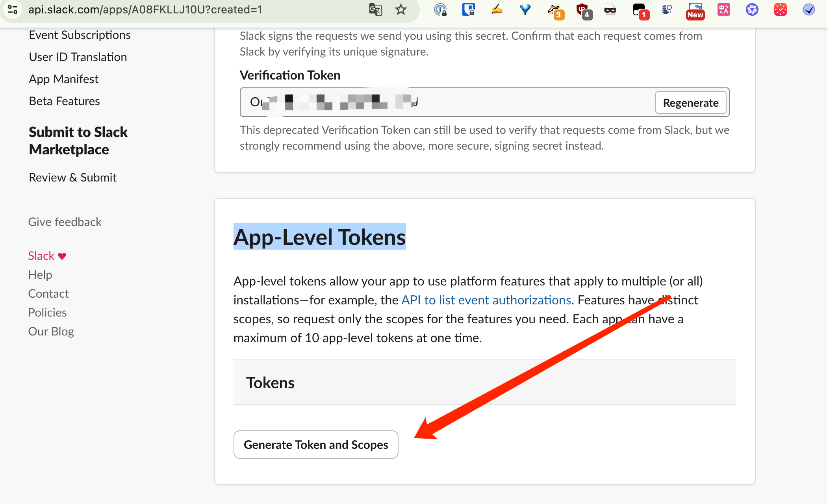Navigate to Review & Submit
Image resolution: width=827 pixels, height=504 pixels.
72,177
